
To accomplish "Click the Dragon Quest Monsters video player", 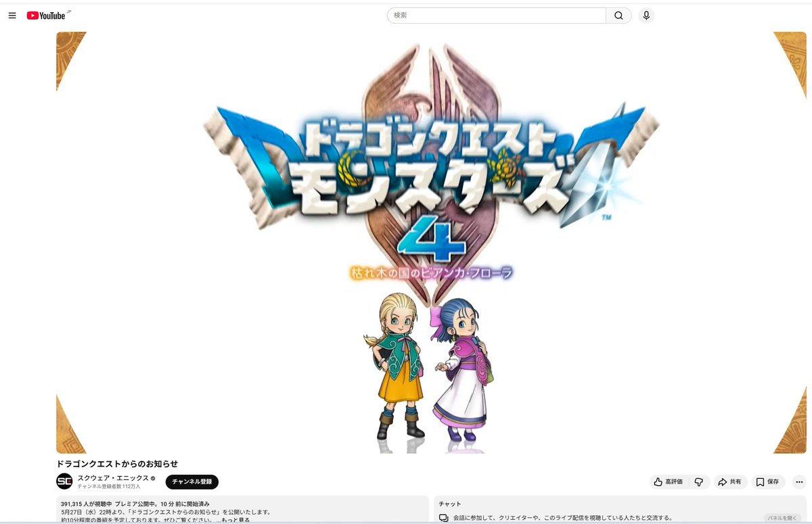I will (x=431, y=242).
